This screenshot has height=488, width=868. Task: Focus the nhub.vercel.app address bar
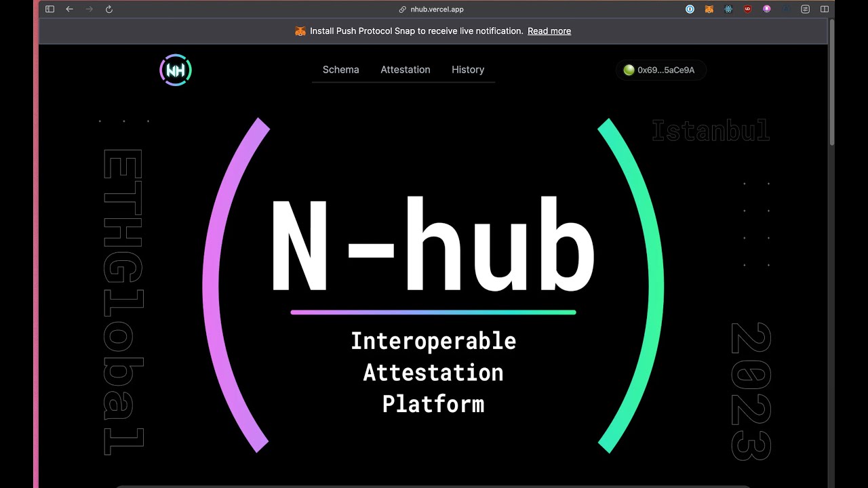click(x=437, y=9)
